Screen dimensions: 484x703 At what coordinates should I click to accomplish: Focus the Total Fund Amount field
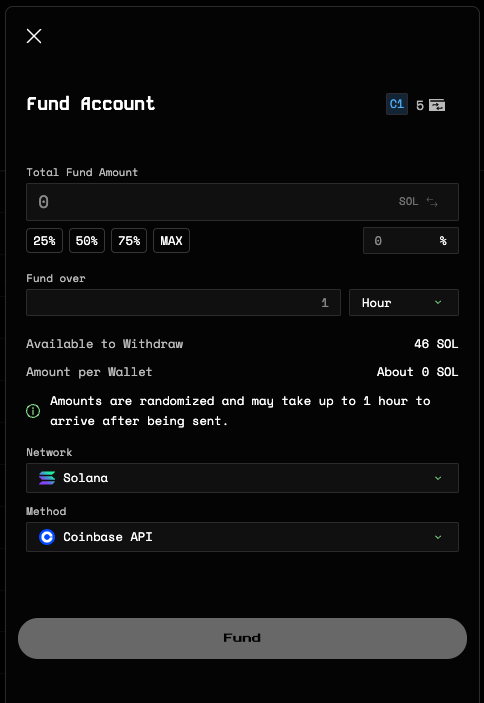pos(242,202)
